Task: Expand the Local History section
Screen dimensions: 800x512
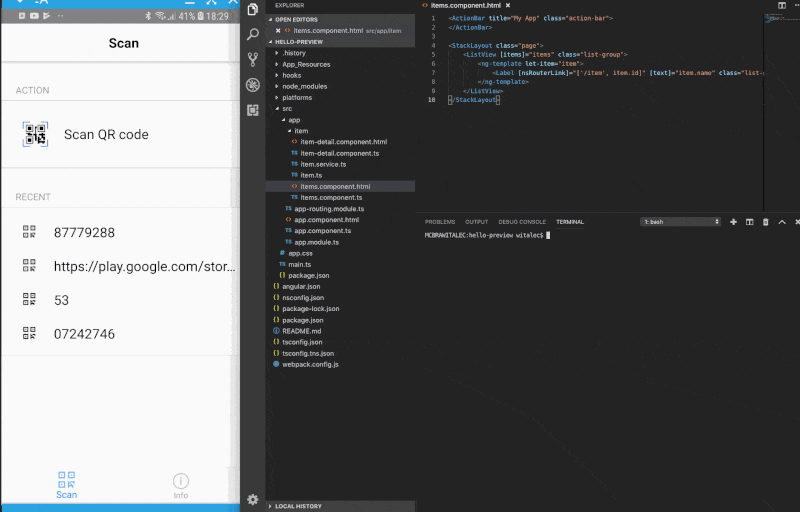Action: pos(296,506)
